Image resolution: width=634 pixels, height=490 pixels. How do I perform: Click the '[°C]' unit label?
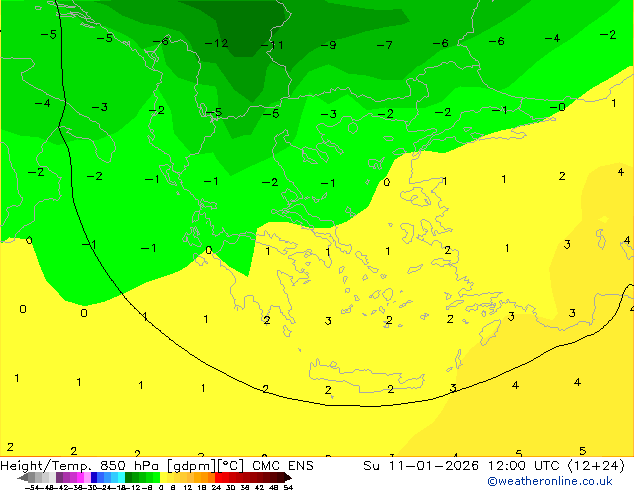(x=230, y=466)
